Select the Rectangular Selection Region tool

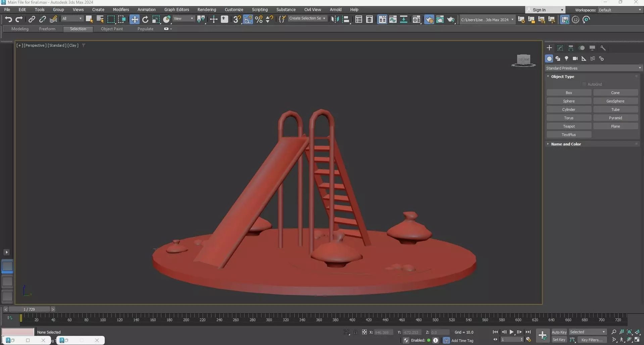(x=111, y=19)
